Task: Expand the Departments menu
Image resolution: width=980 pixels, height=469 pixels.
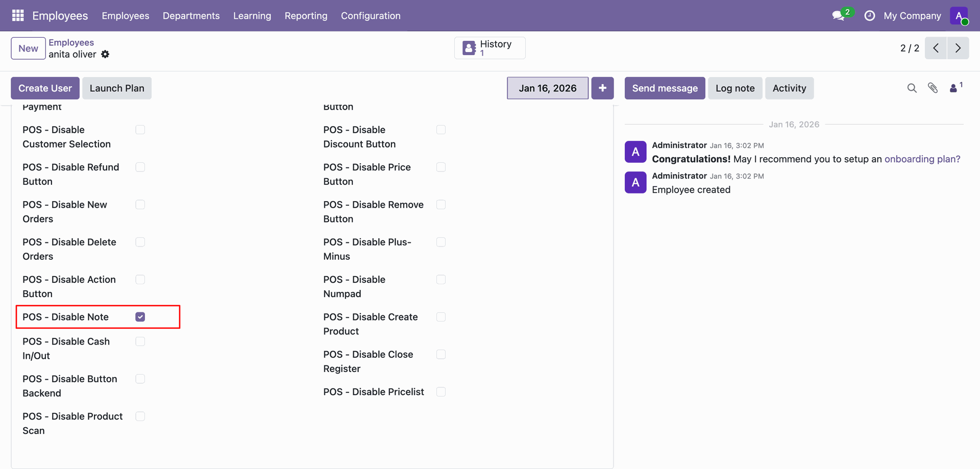Action: [x=191, y=16]
